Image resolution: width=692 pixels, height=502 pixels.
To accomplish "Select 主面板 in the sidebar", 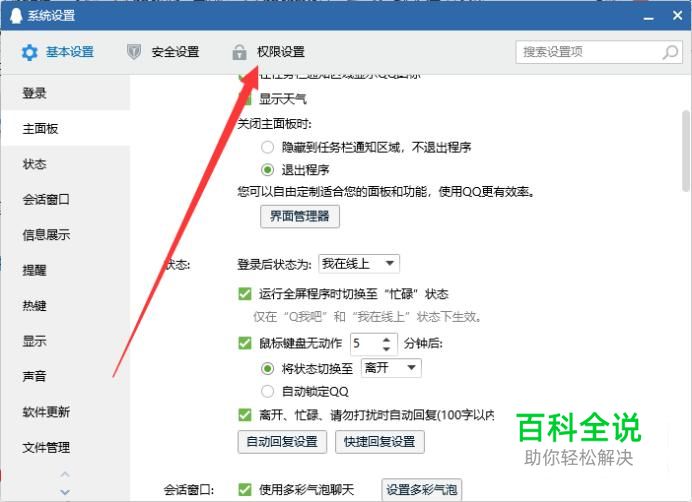I will point(65,128).
